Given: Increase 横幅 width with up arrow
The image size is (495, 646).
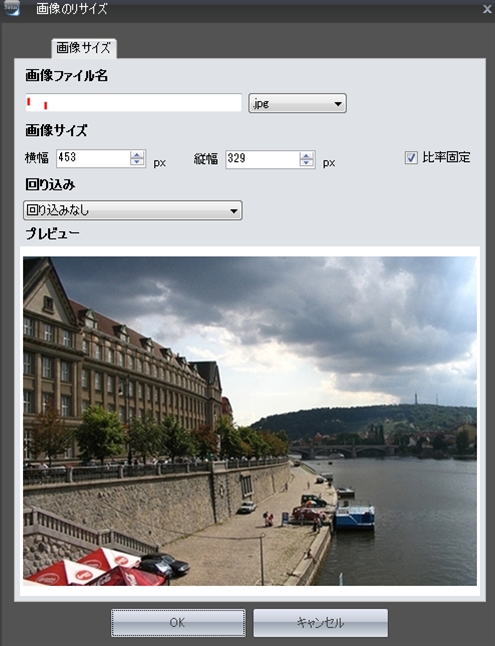Looking at the screenshot, I should pos(137,154).
